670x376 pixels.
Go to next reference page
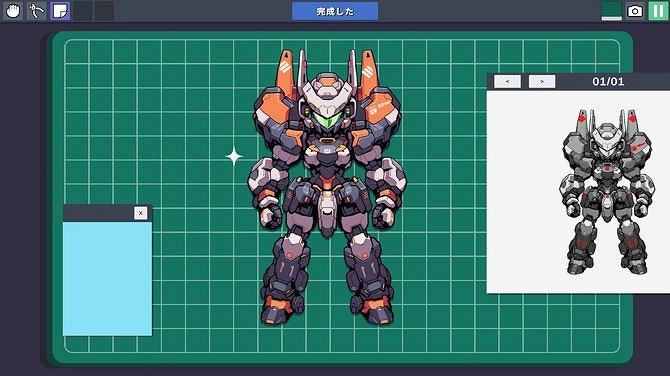pos(542,81)
